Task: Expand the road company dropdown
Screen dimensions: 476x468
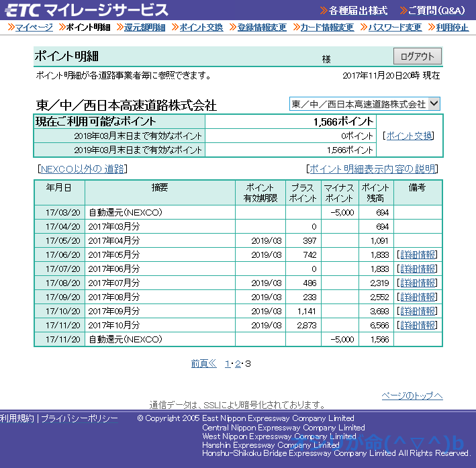Action: [365, 104]
